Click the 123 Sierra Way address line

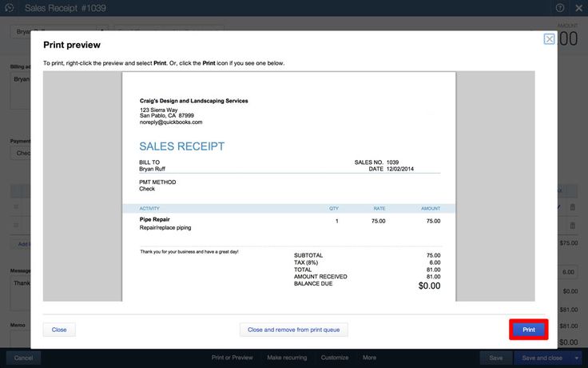(x=159, y=110)
